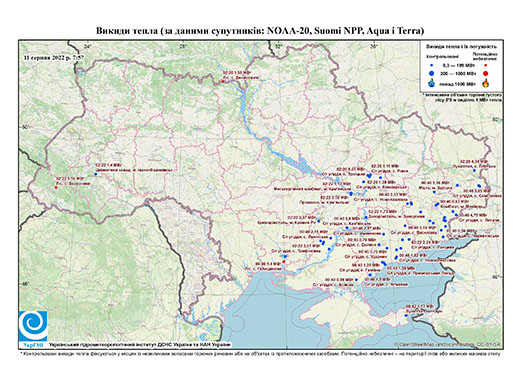520x368 pixels.
Task: Click the blue flame icon in legend
Action: [x=432, y=83]
